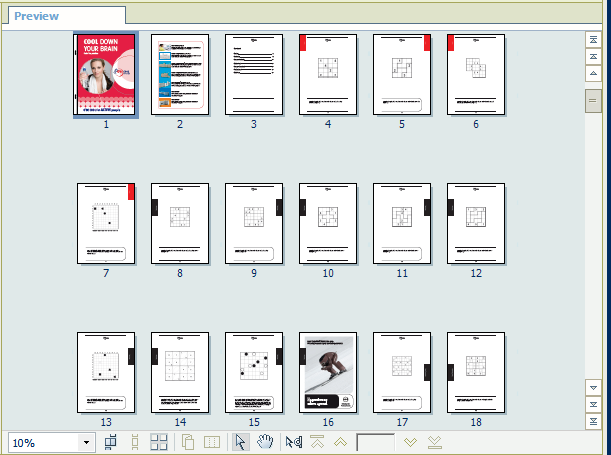
Task: Activate the hand pan tool
Action: pyautogui.click(x=264, y=442)
